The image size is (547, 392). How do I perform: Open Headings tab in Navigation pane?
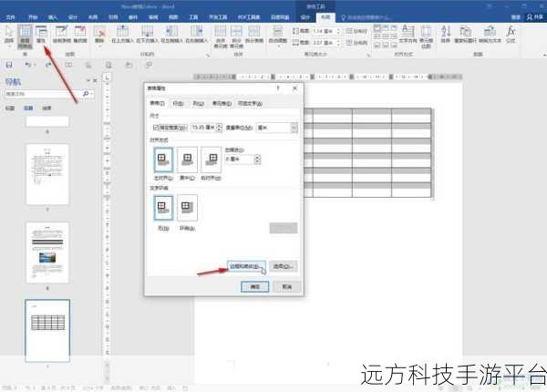point(10,108)
